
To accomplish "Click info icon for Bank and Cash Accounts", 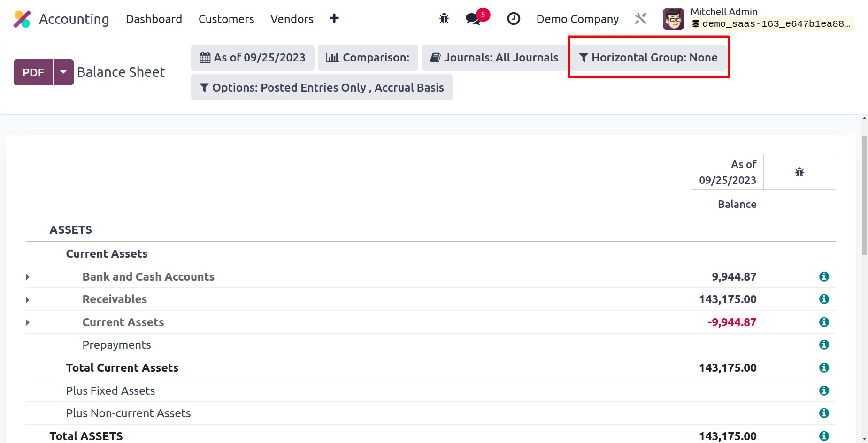I will 823,276.
